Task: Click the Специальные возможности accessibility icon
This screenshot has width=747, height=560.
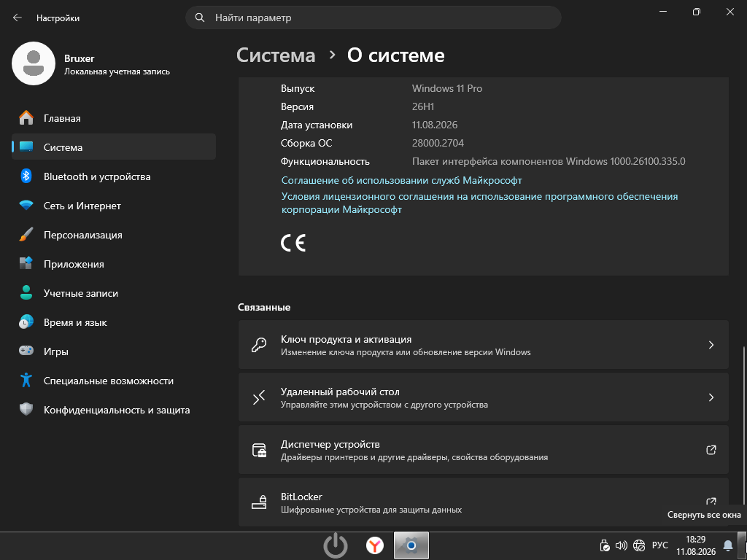Action: (26, 381)
